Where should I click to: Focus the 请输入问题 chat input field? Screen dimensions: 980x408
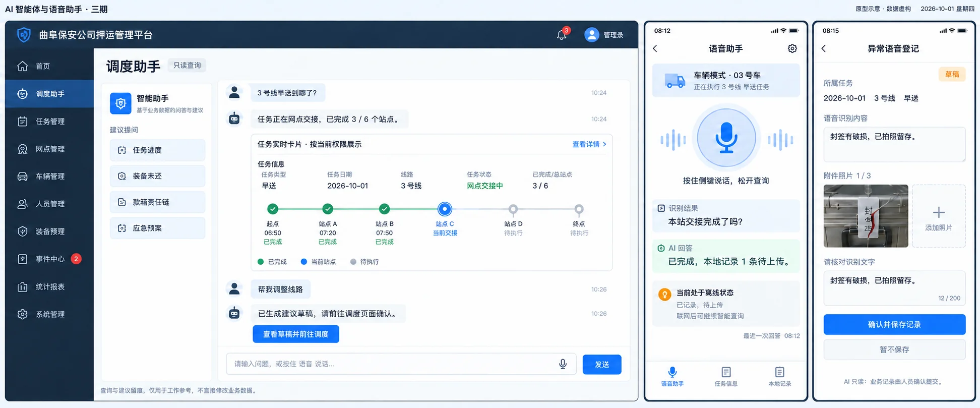click(401, 364)
